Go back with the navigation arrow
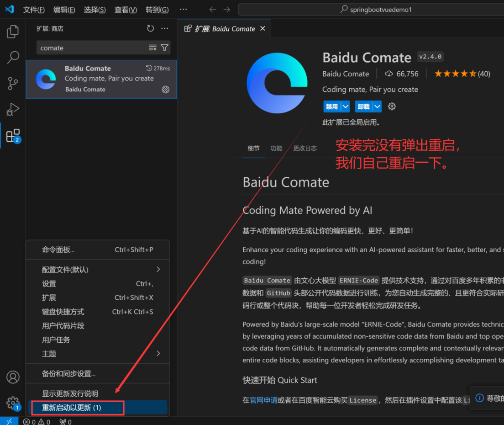504x425 pixels. pyautogui.click(x=212, y=10)
